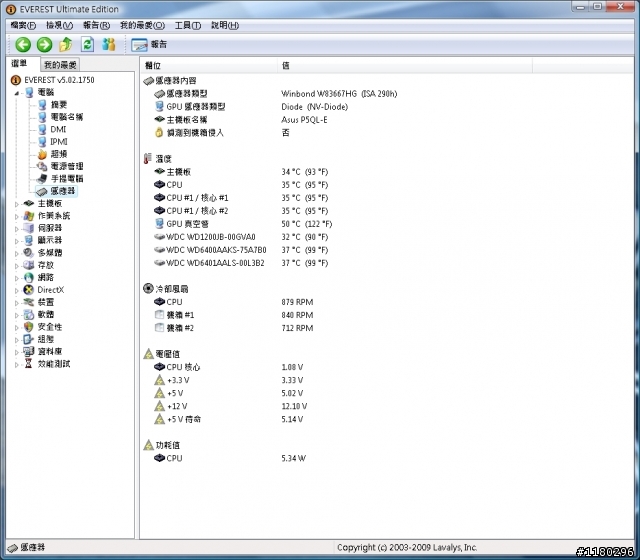This screenshot has width=640, height=560.
Task: Click the warning icon beside 功耗值
Action: pyautogui.click(x=148, y=445)
